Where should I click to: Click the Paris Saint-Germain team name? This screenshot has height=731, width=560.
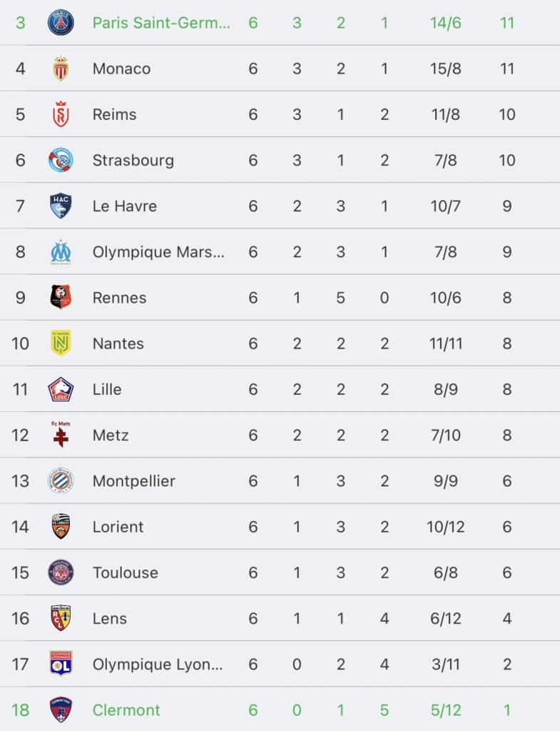click(x=161, y=23)
